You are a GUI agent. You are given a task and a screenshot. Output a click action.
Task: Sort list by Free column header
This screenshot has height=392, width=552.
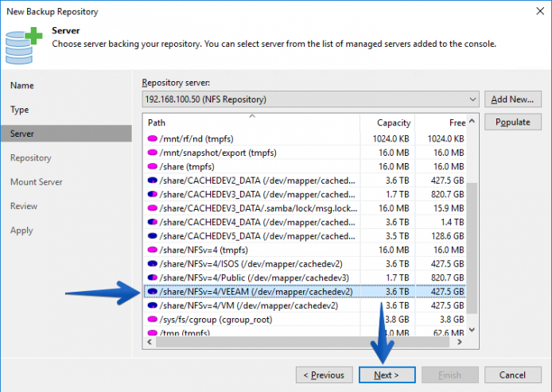pyautogui.click(x=441, y=122)
